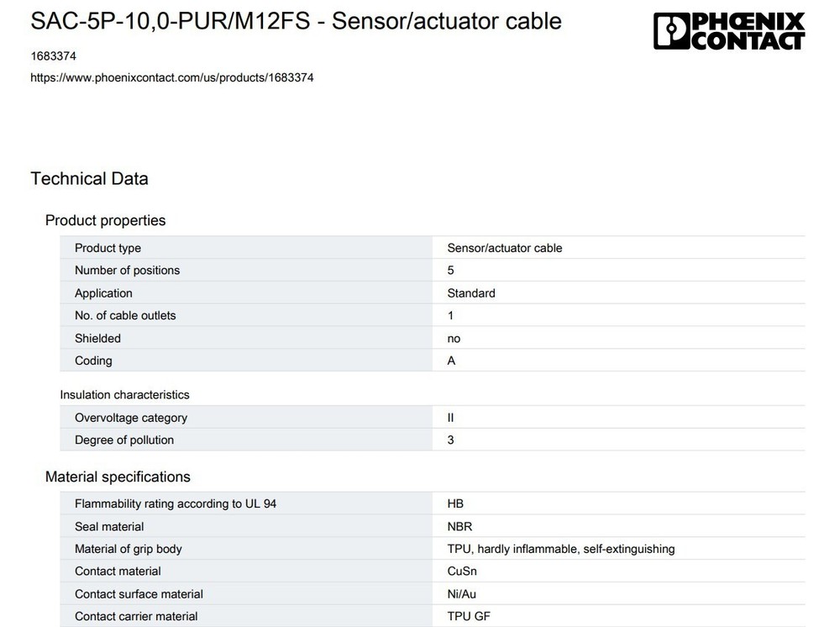
Task: Click the Material specifications heading
Action: (118, 477)
